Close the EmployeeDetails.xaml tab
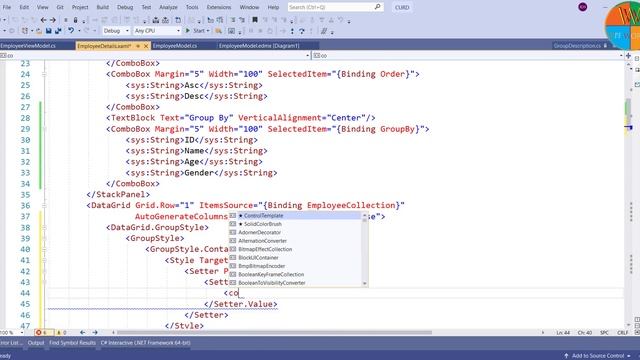This screenshot has width=640, height=360. coord(146,46)
